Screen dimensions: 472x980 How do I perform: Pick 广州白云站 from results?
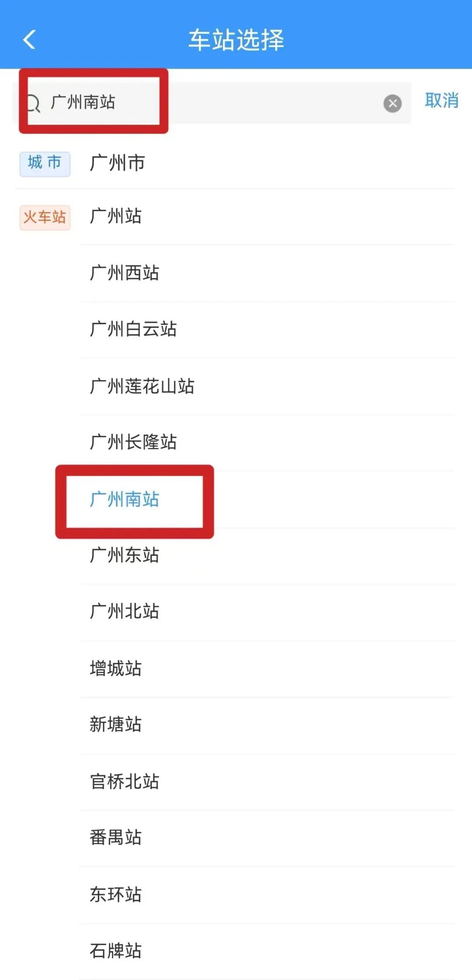133,329
